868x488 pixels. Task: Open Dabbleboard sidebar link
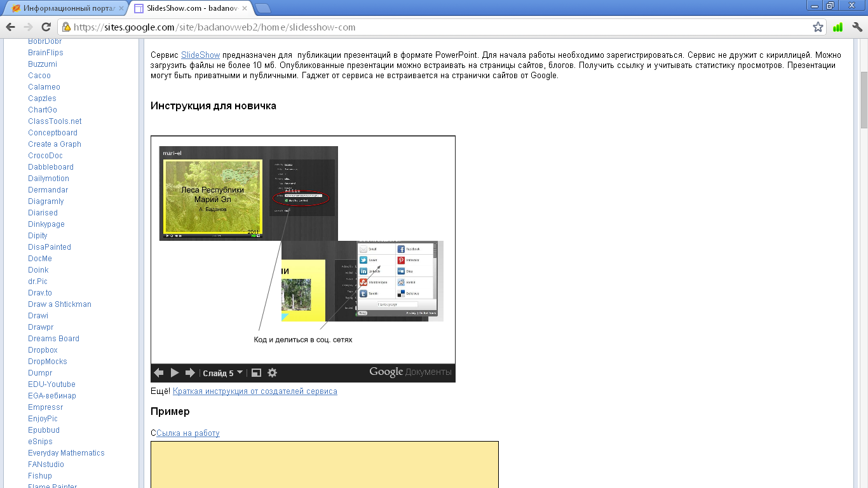51,167
